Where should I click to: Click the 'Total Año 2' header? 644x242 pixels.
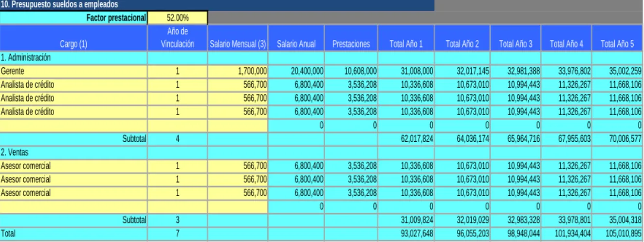[x=462, y=38]
